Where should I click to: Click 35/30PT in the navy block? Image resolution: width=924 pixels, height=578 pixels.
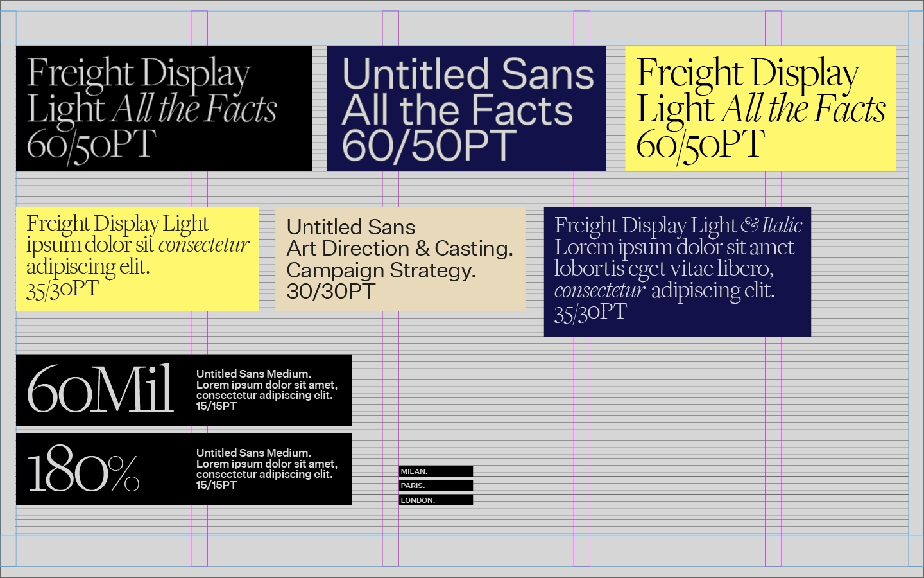pyautogui.click(x=590, y=312)
